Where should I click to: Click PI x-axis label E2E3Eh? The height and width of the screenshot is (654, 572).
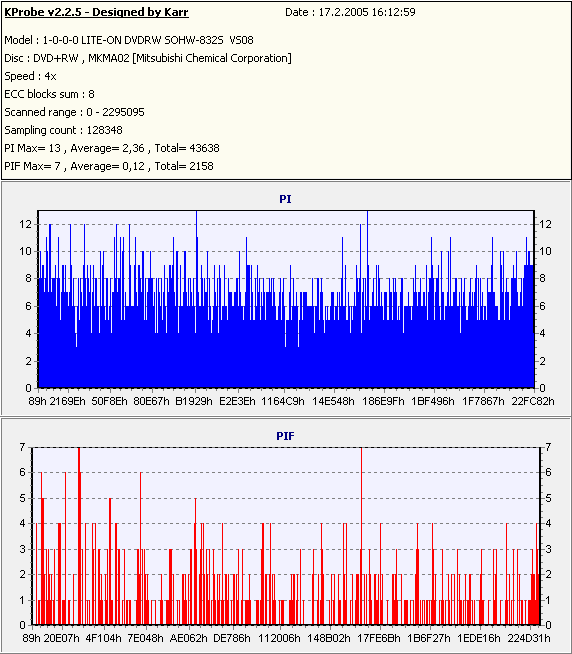coord(237,401)
